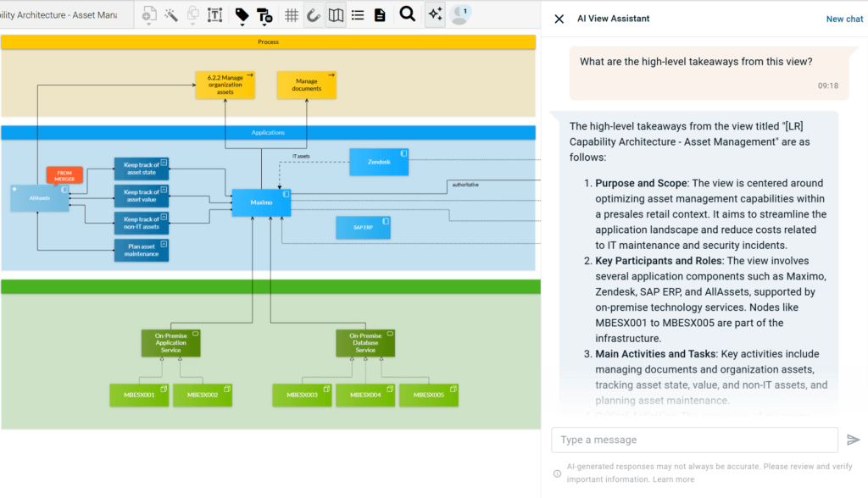Click 'Key Participants and Roles' heading text

coord(659,261)
